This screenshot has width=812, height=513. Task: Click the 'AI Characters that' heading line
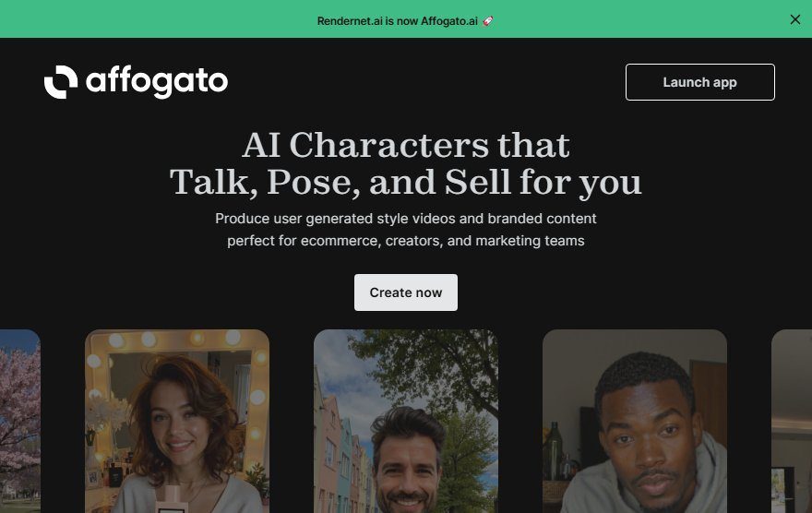coord(406,145)
